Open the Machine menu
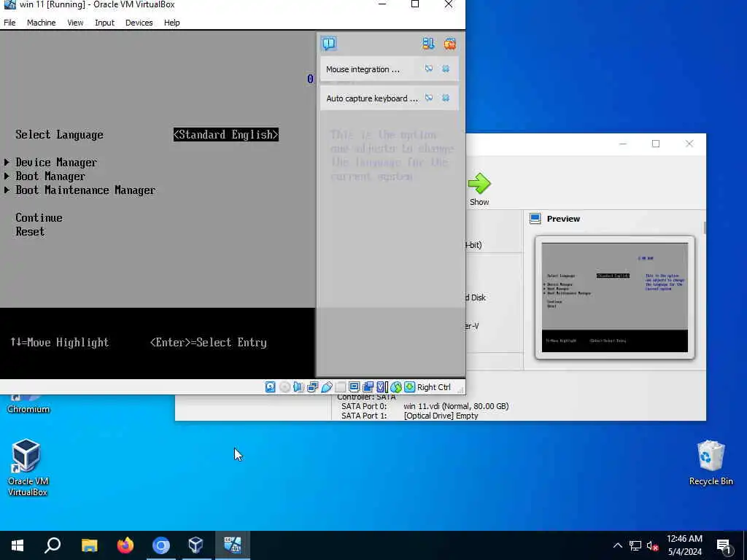This screenshot has height=560, width=747. click(41, 23)
